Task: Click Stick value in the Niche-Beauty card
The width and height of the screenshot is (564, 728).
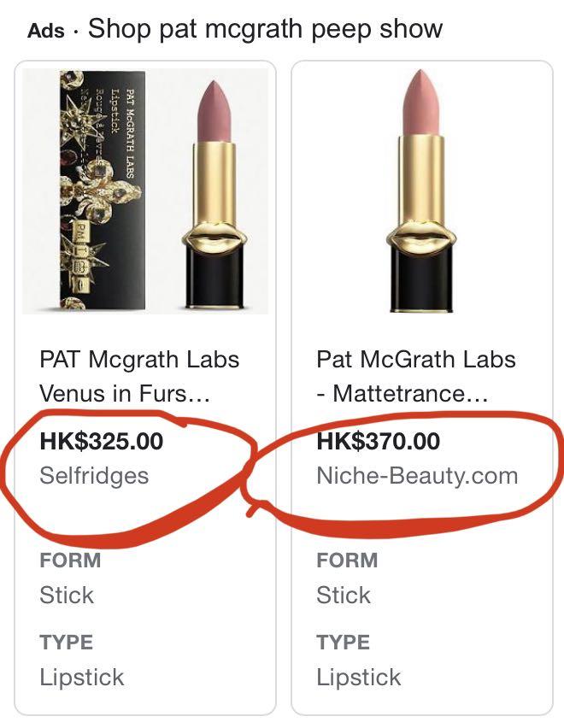Action: coord(344,595)
